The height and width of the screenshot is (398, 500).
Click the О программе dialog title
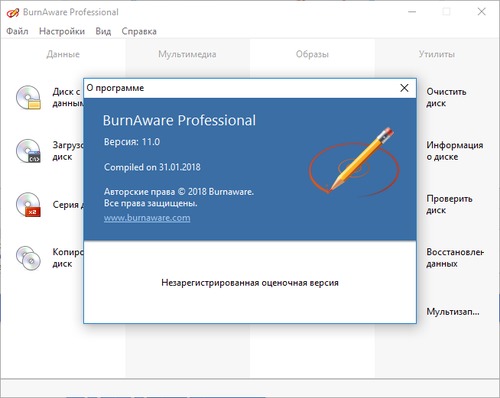click(x=115, y=88)
